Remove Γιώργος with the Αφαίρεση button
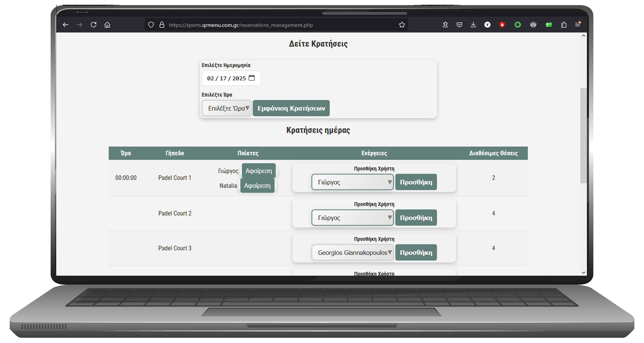644x343 pixels. coord(258,171)
